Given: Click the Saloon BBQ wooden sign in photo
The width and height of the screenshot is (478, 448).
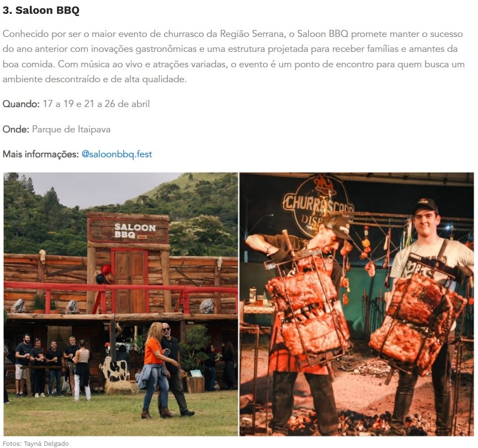Looking at the screenshot, I should point(129,231).
